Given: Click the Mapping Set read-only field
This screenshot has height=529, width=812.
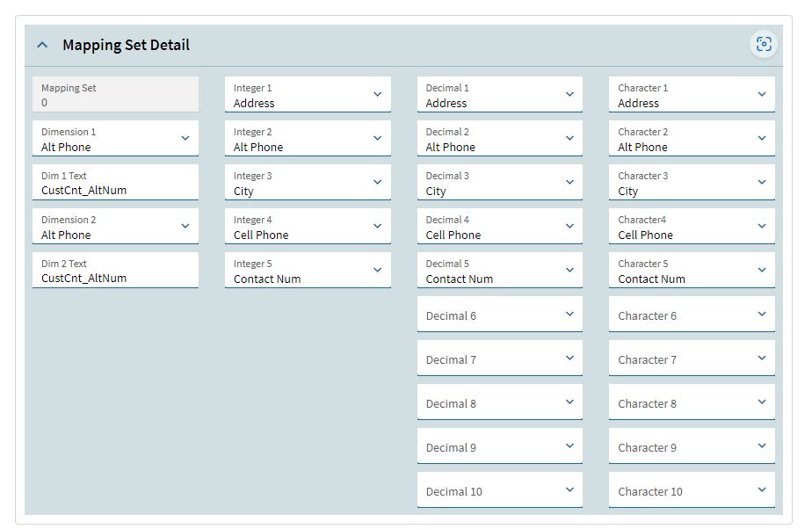Looking at the screenshot, I should tap(115, 94).
